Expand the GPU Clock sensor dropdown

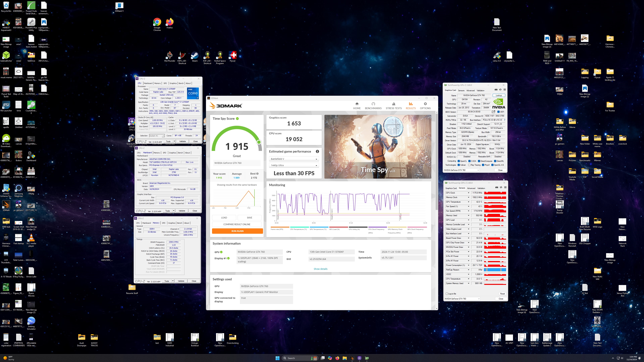(469, 193)
